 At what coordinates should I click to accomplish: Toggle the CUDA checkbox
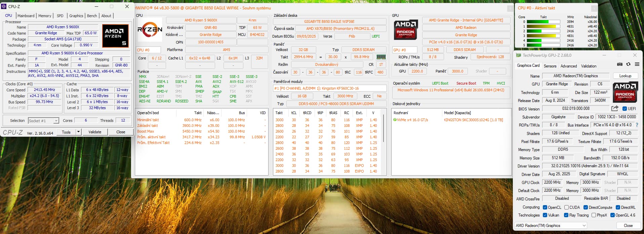point(566,207)
